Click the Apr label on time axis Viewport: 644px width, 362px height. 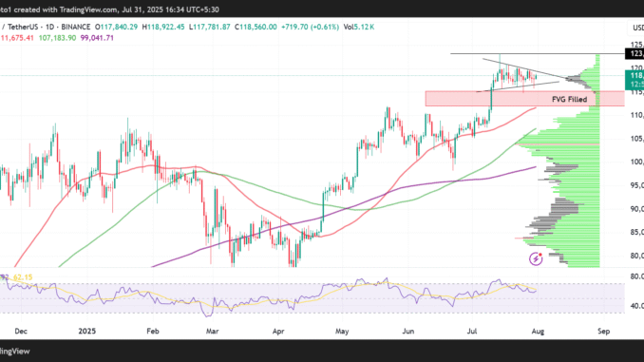pyautogui.click(x=278, y=332)
